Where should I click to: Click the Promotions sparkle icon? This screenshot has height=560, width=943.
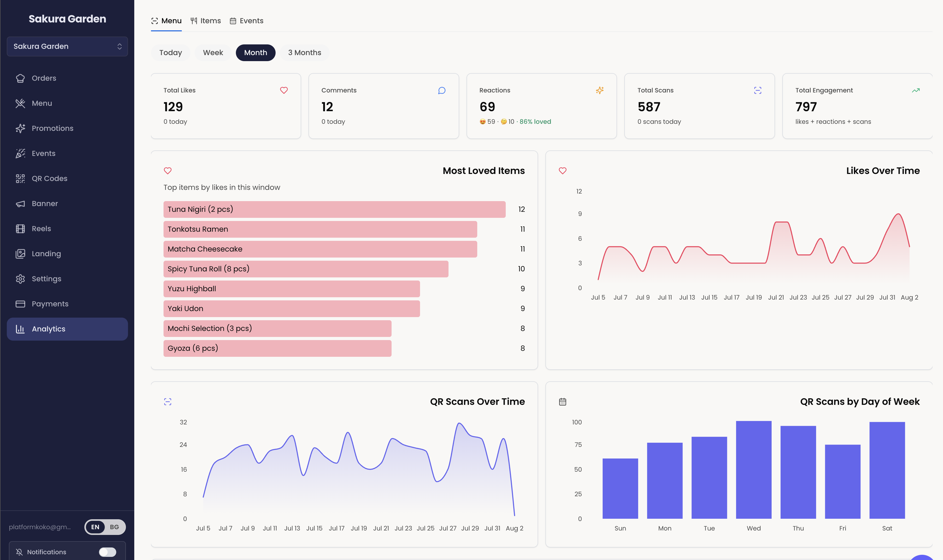tap(20, 128)
